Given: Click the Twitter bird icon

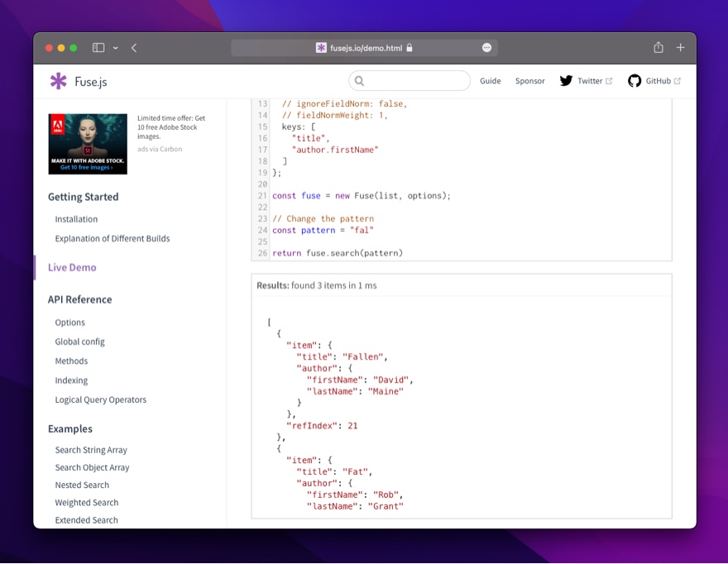Looking at the screenshot, I should click(x=566, y=81).
